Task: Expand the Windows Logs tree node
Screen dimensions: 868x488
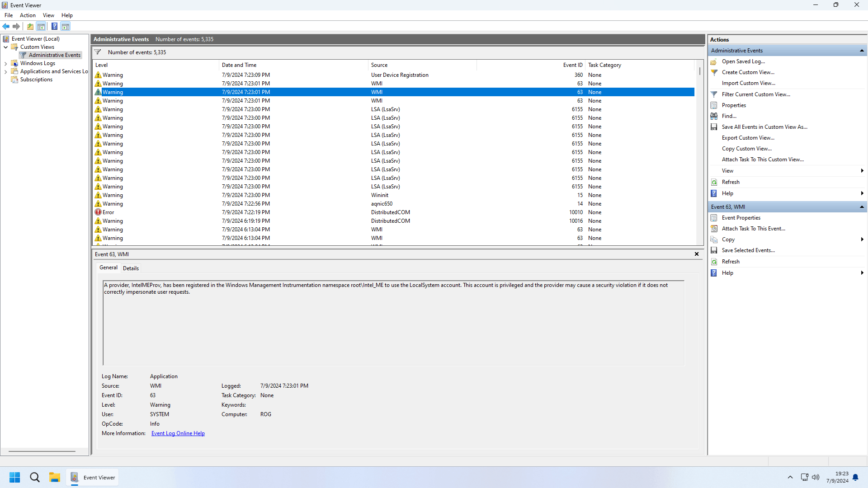Action: click(x=5, y=64)
